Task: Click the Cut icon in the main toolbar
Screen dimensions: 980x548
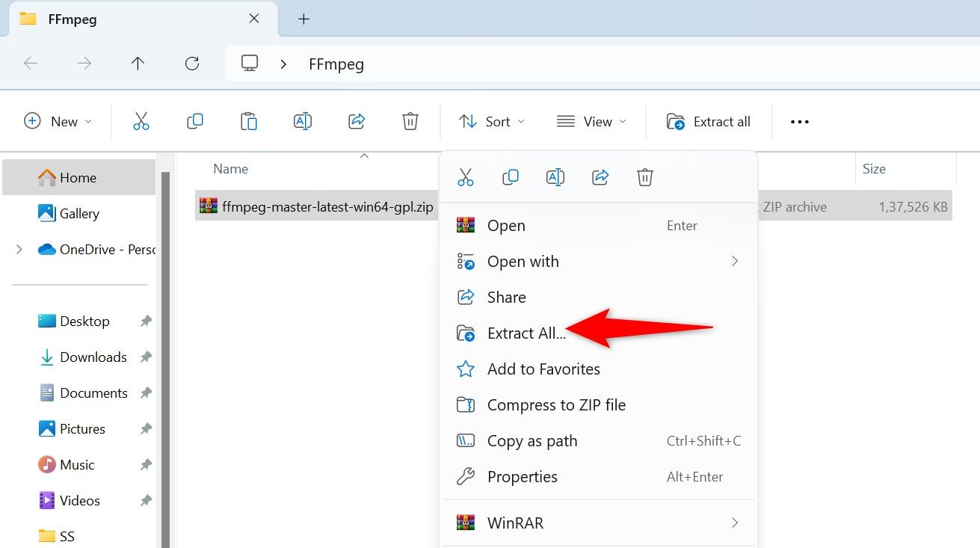Action: click(x=141, y=121)
